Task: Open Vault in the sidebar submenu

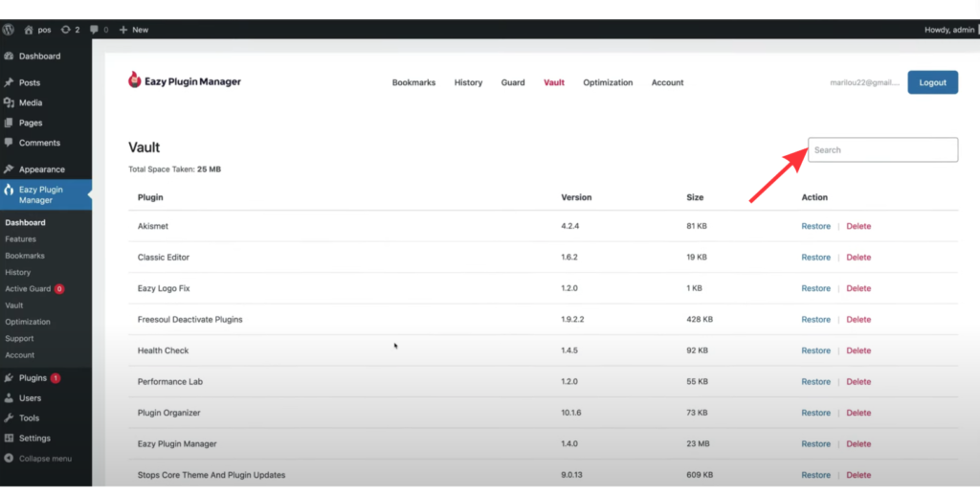Action: (13, 305)
